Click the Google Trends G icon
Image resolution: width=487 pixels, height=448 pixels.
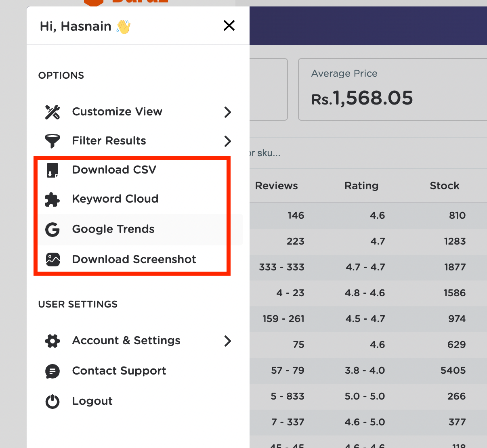click(52, 229)
